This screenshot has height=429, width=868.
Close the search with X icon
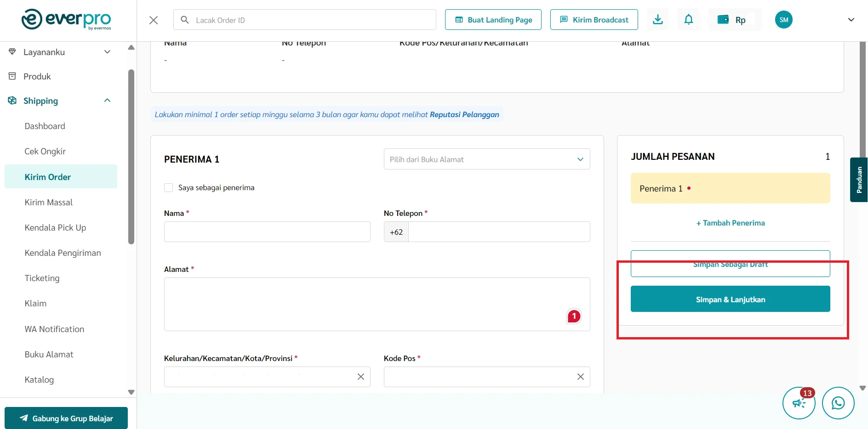(154, 20)
